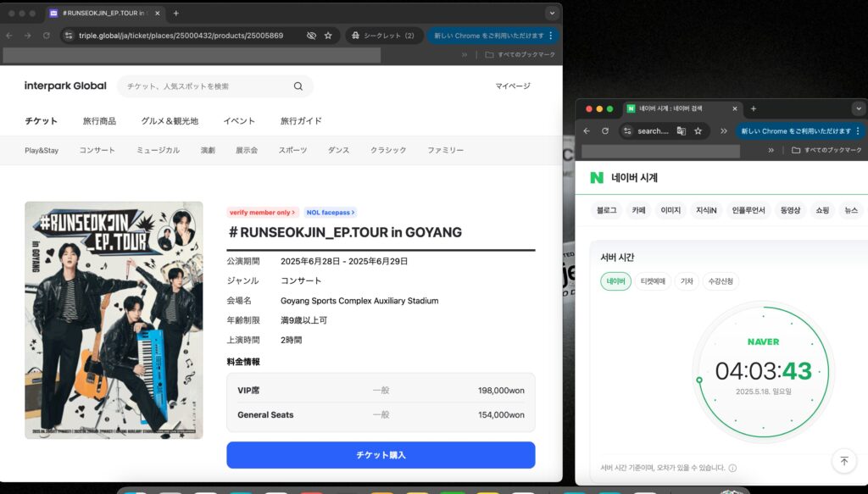This screenshot has width=868, height=494.
Task: Bookmark the Naver clock page with star
Action: click(698, 131)
